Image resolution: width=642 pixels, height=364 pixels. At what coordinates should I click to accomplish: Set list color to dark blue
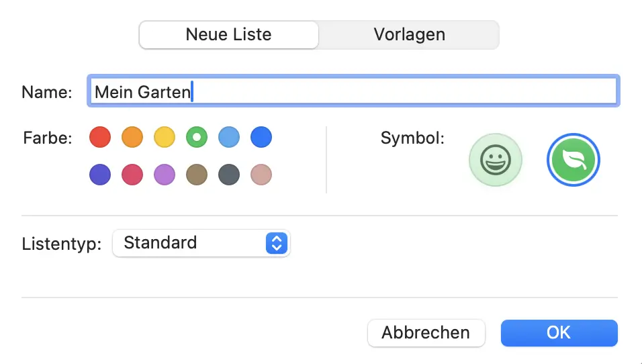(261, 138)
